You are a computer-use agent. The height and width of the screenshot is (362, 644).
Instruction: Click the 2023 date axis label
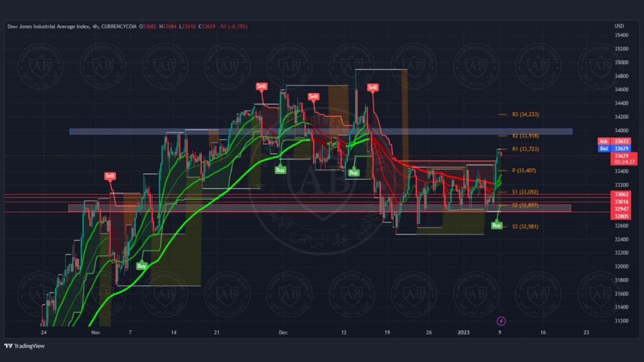(464, 332)
